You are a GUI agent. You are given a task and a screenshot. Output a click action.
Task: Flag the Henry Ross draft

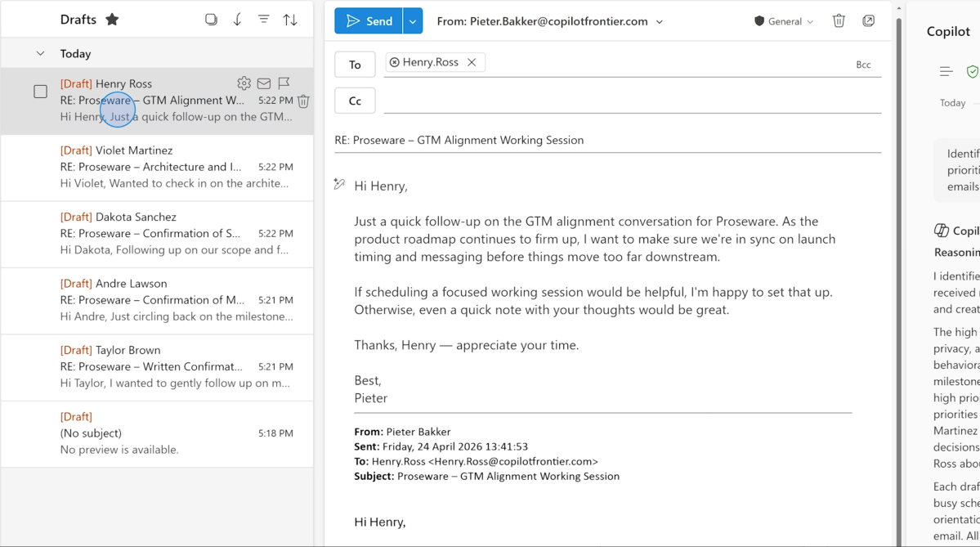pyautogui.click(x=283, y=83)
